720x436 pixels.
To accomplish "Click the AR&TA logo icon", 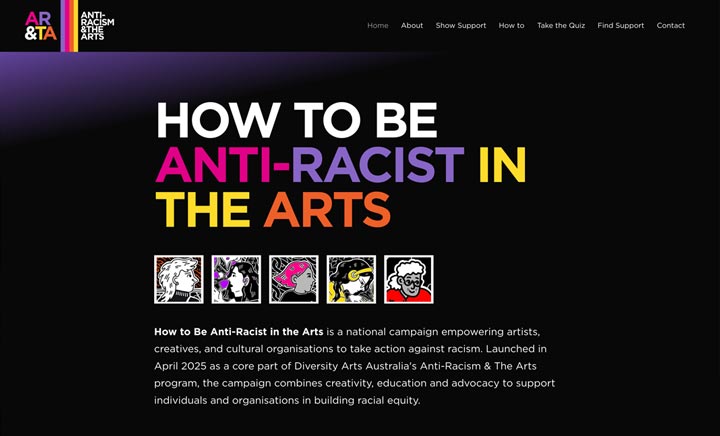I will 41,25.
